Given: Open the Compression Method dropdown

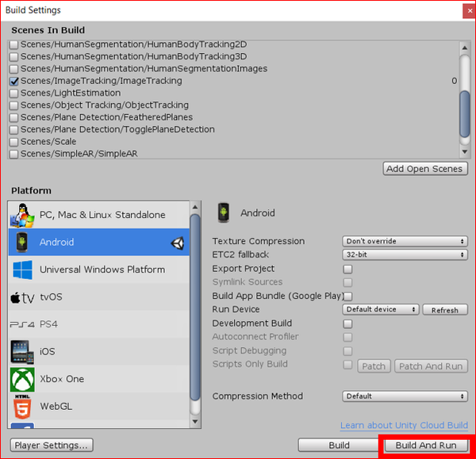Looking at the screenshot, I should (405, 396).
